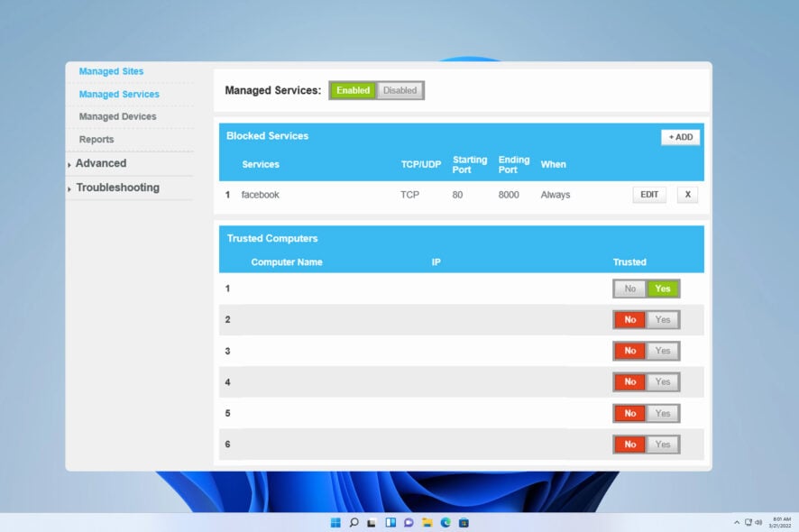This screenshot has height=532, width=799.
Task: Launch File Explorer from taskbar
Action: pos(427,522)
